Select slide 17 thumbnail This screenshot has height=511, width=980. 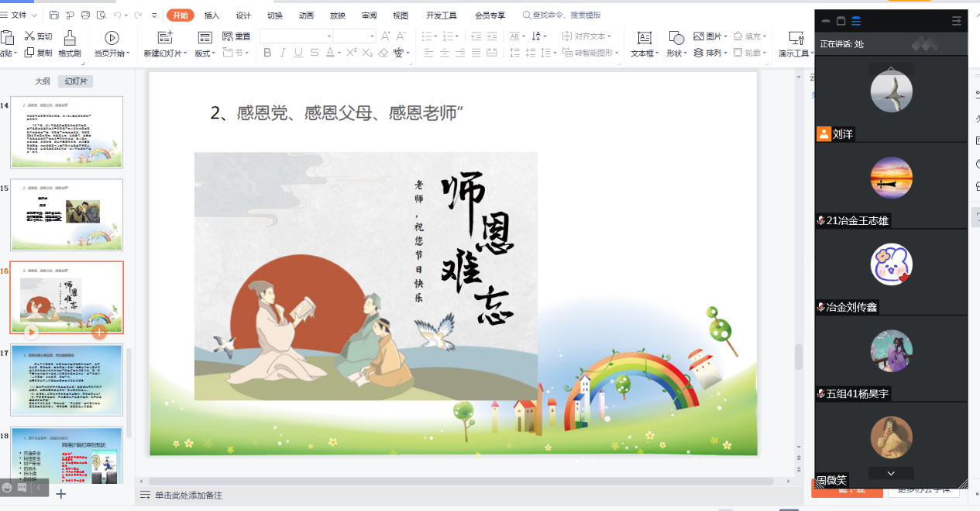67,380
